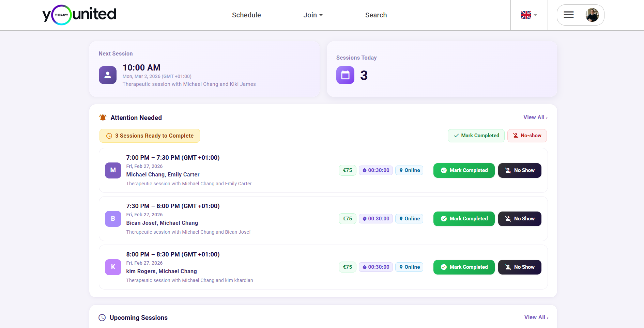Select the Schedule menu item

pos(246,15)
